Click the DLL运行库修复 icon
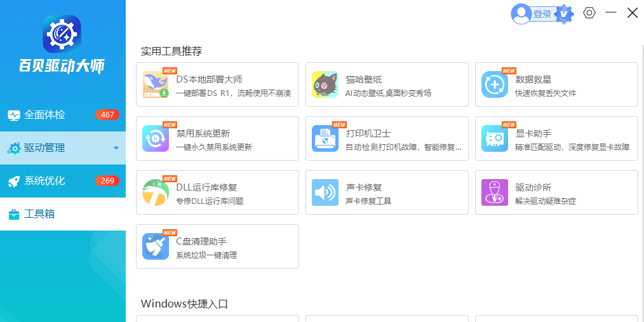This screenshot has width=644, height=322. pos(156,192)
